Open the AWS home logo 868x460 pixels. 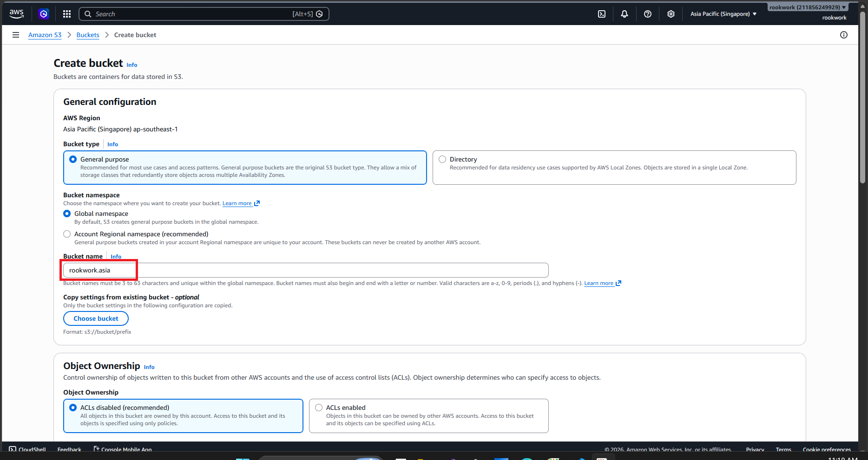17,14
